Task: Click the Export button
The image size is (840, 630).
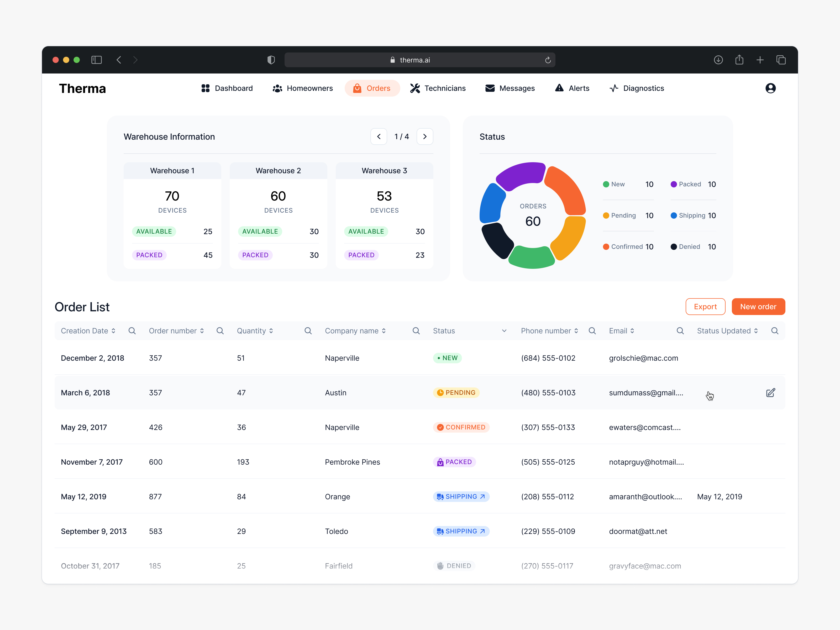Action: point(705,306)
